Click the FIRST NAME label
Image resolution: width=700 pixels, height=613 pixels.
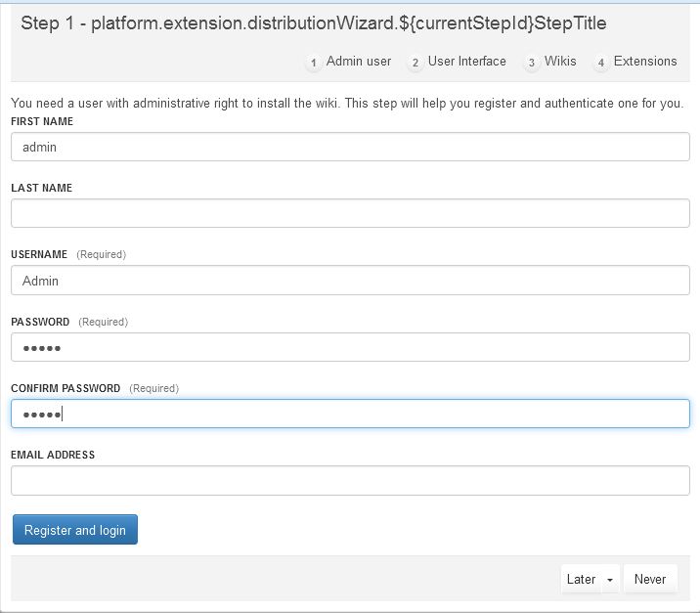[x=42, y=121]
